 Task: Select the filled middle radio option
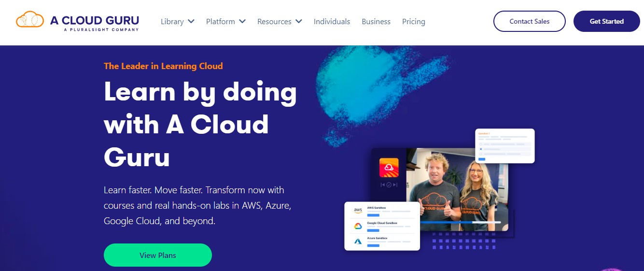[x=481, y=149]
